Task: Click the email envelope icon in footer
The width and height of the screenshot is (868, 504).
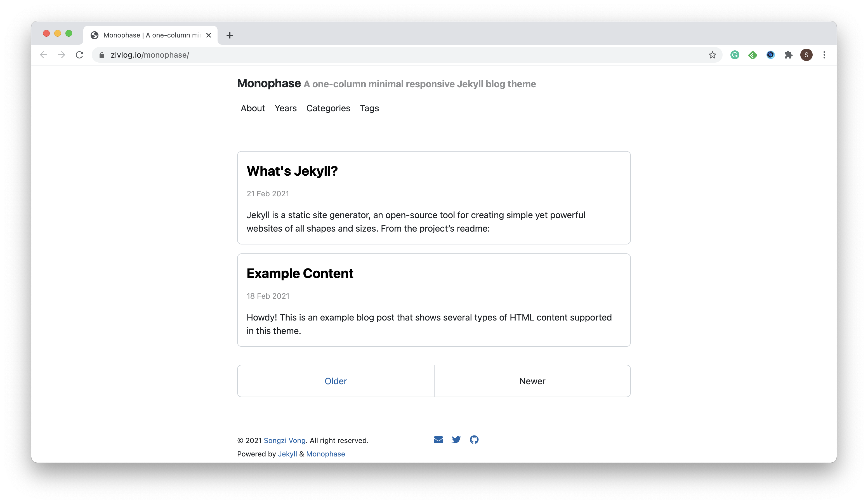Action: click(x=438, y=440)
